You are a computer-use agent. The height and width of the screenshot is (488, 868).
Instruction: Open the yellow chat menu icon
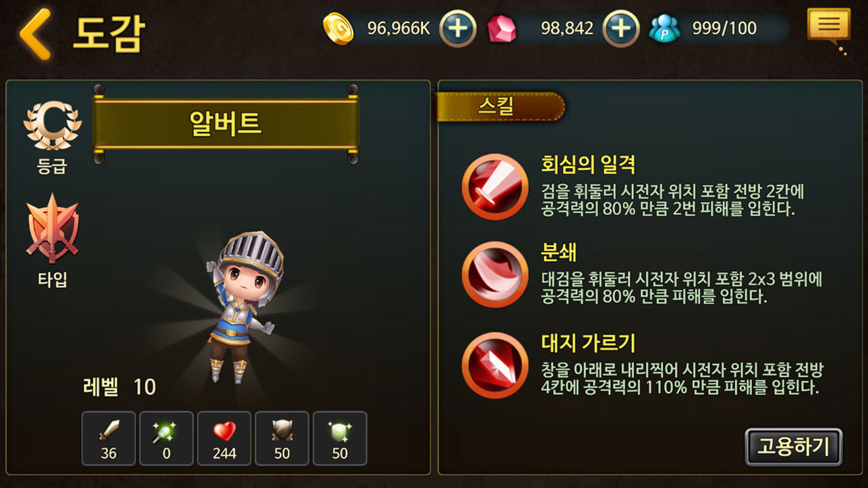828,27
